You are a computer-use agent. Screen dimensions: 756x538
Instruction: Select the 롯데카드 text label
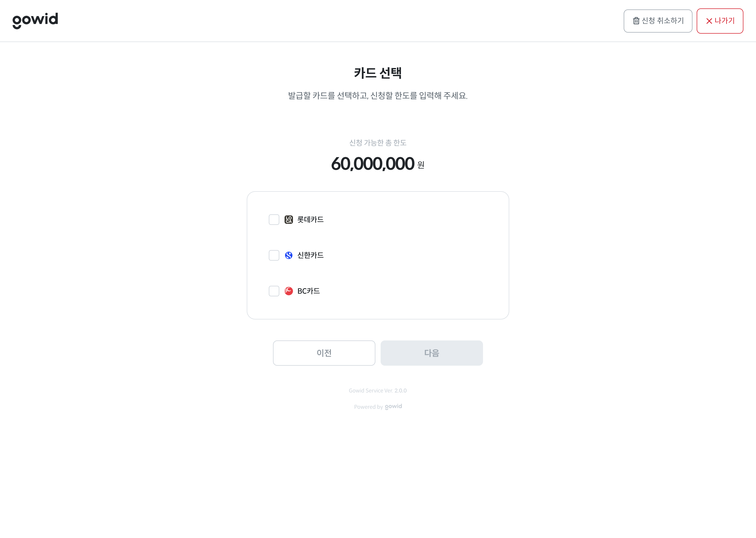tap(311, 220)
